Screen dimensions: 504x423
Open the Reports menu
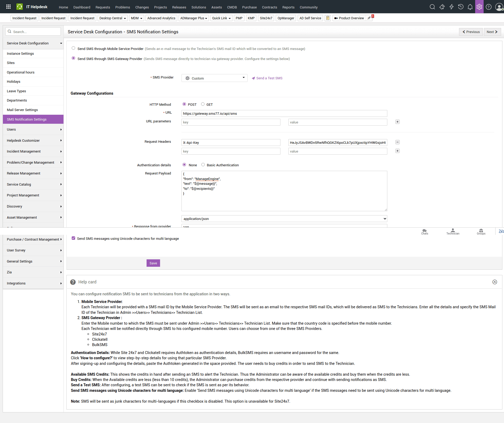tap(288, 7)
